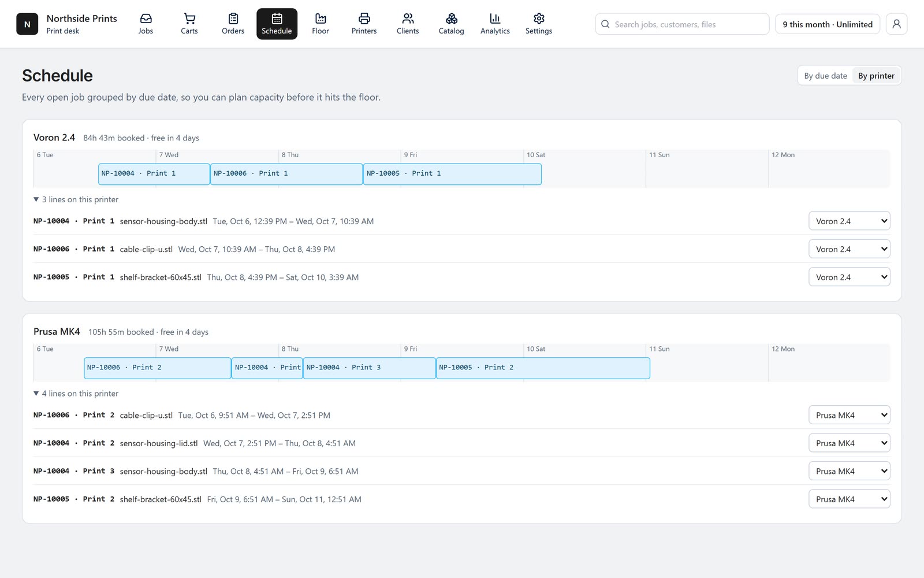
Task: Select Prusa NP-10006 Print 2 timeline block
Action: pyautogui.click(x=158, y=368)
